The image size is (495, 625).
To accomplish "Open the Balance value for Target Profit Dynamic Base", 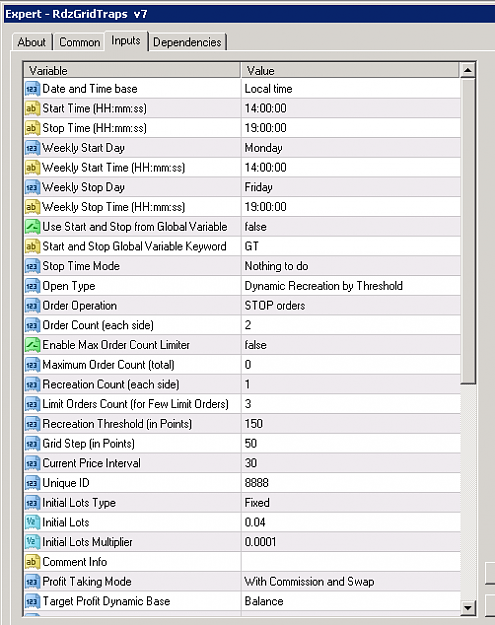I will tap(351, 601).
